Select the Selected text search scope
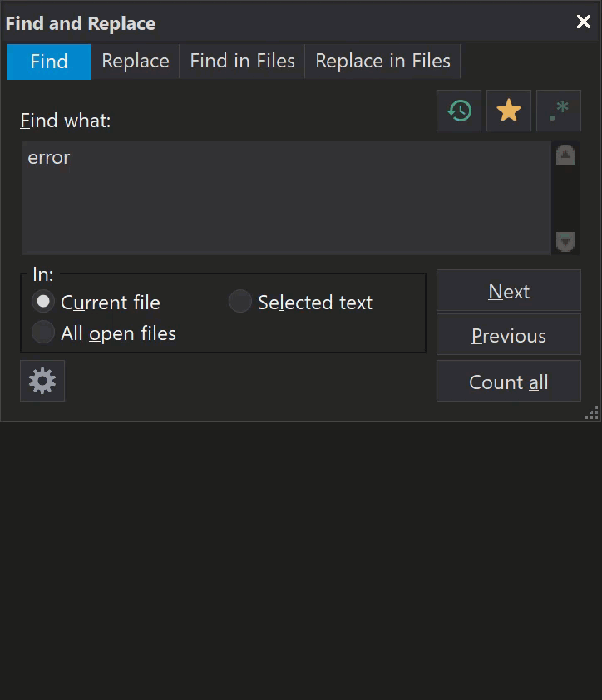The height and width of the screenshot is (700, 602). pyautogui.click(x=239, y=302)
